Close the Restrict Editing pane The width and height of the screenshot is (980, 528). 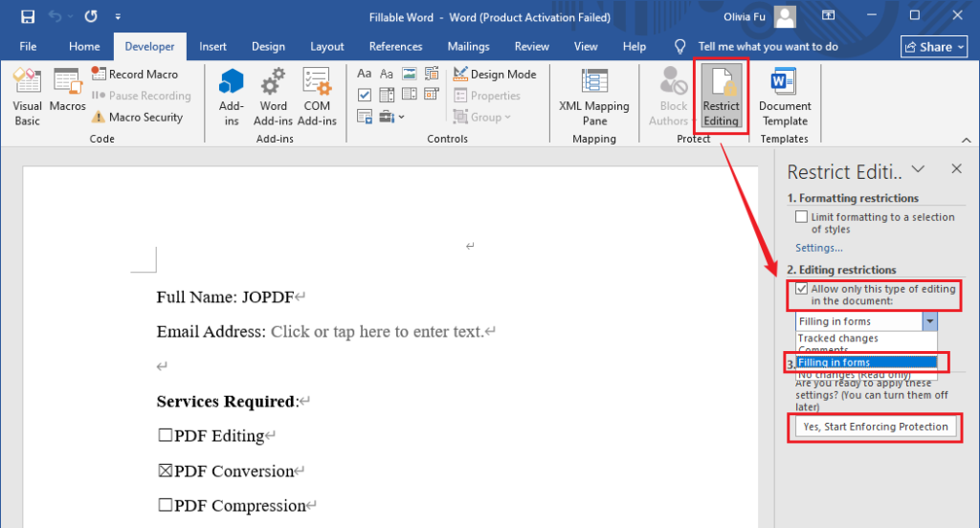coord(956,168)
